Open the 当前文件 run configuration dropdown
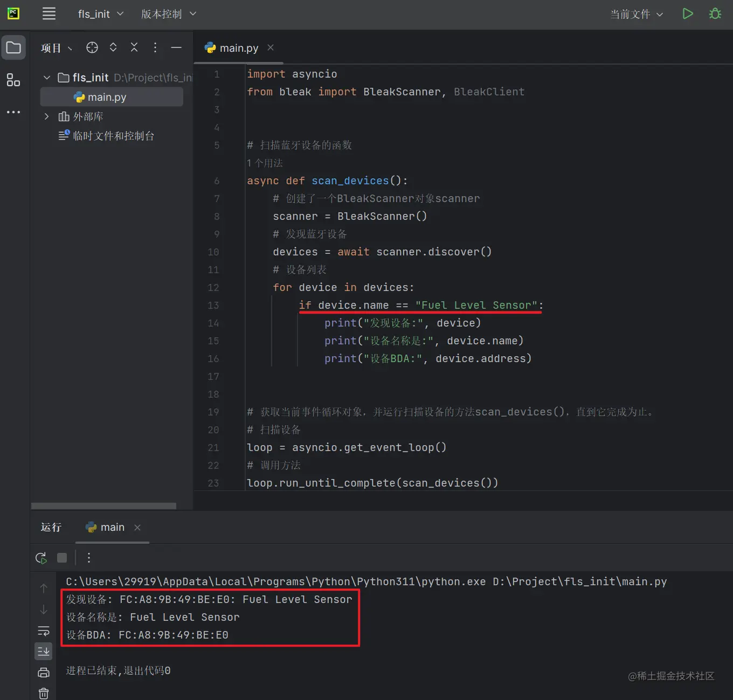 [x=636, y=14]
